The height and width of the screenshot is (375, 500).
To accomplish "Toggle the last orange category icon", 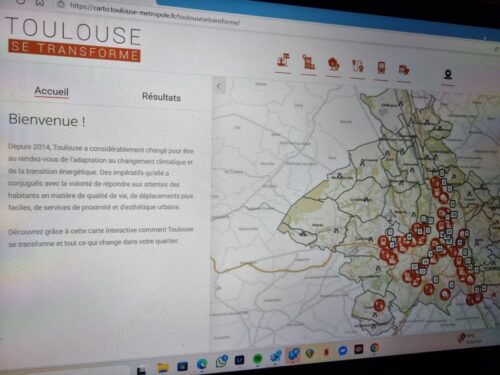I will pyautogui.click(x=404, y=70).
